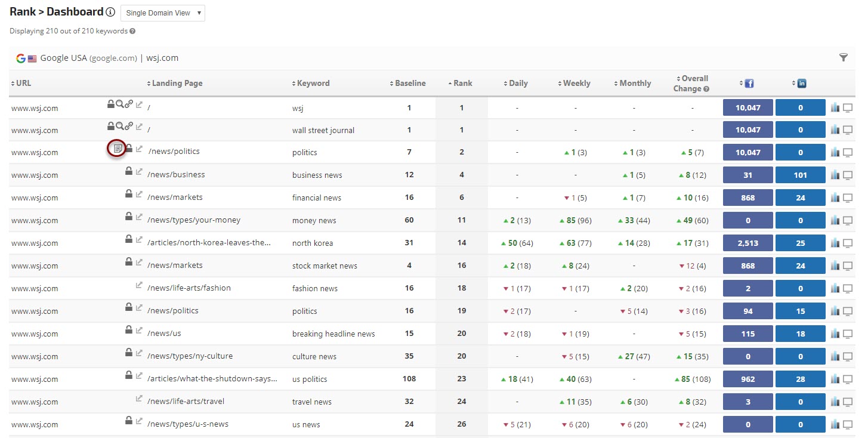Viewport: 868px width, 438px height.
Task: Click the monitor icon in the financial news row
Action: pyautogui.click(x=848, y=198)
